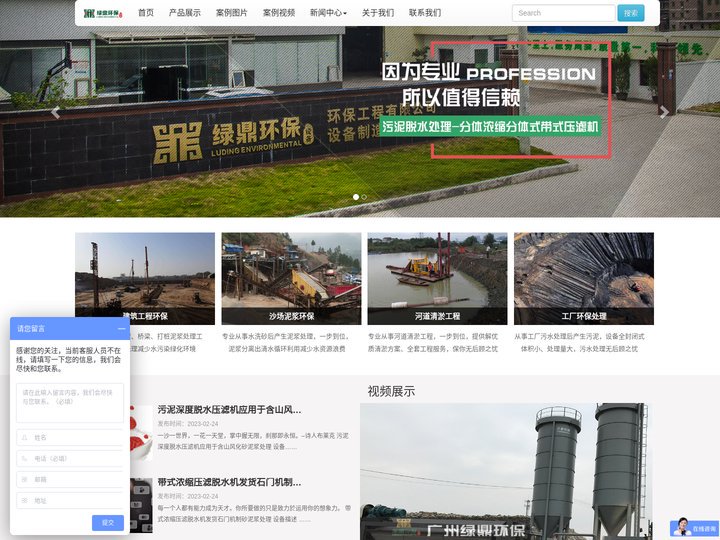This screenshot has width=720, height=540.
Task: Click the Luding Environmental logo in navbar
Action: 103,13
